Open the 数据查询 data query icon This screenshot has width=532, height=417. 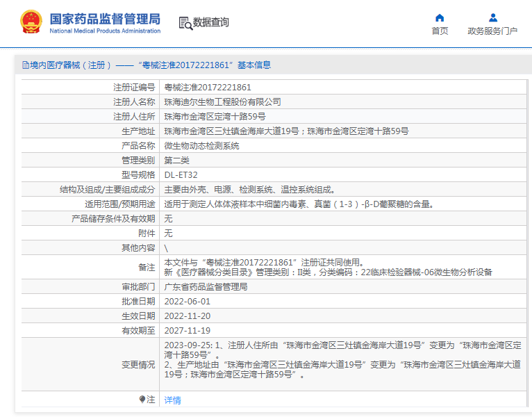(x=185, y=23)
